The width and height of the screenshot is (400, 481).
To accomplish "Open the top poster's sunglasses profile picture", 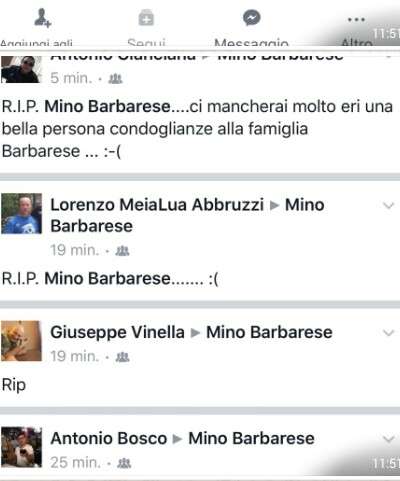I will tap(22, 69).
